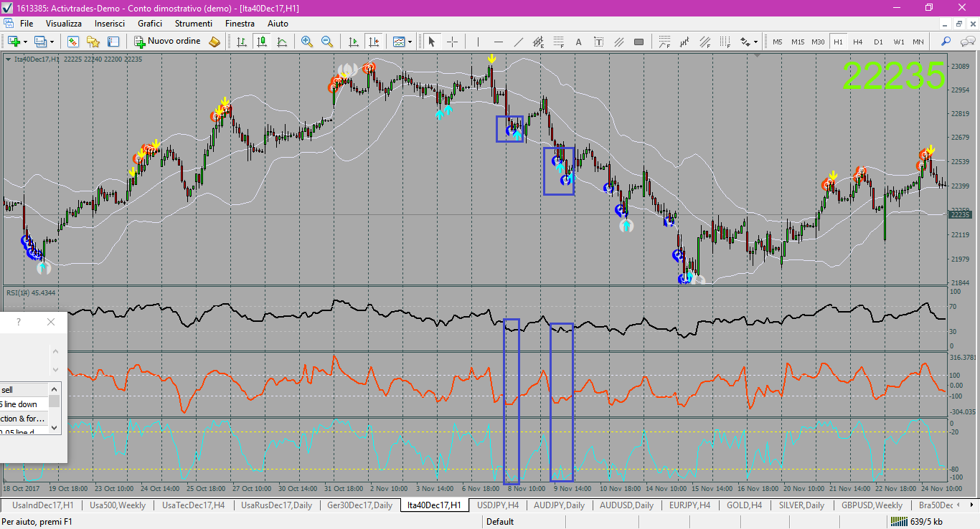Image resolution: width=980 pixels, height=529 pixels.
Task: Open the MetaEditor book icon
Action: (215, 42)
